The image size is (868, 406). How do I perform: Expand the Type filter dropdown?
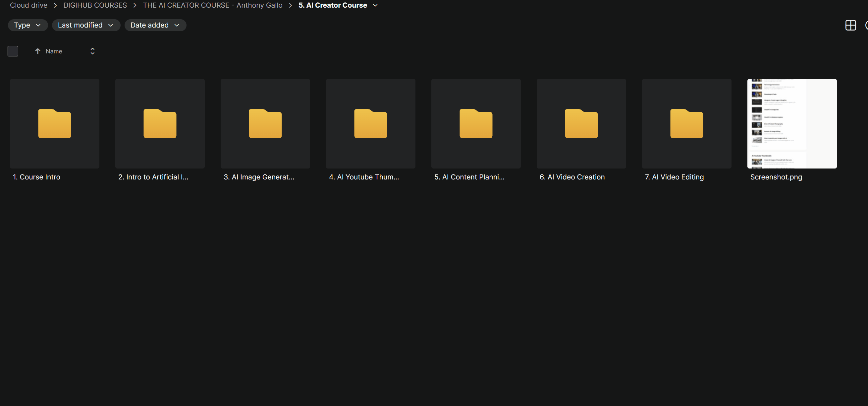point(27,25)
